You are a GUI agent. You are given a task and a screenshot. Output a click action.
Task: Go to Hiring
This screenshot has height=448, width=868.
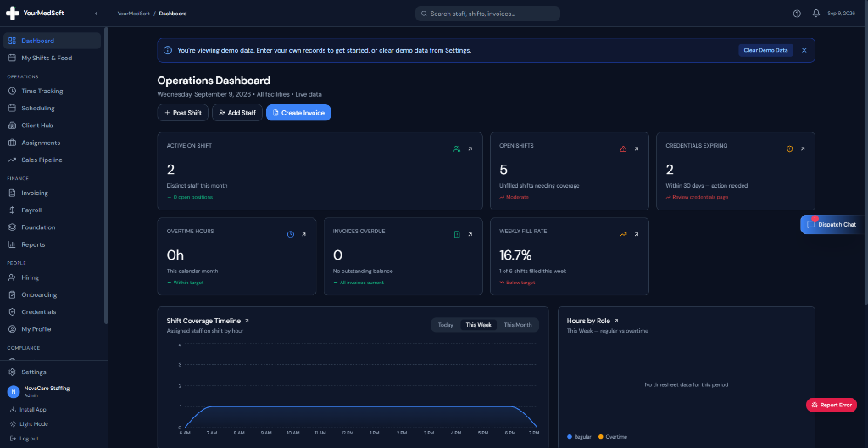tap(52, 277)
